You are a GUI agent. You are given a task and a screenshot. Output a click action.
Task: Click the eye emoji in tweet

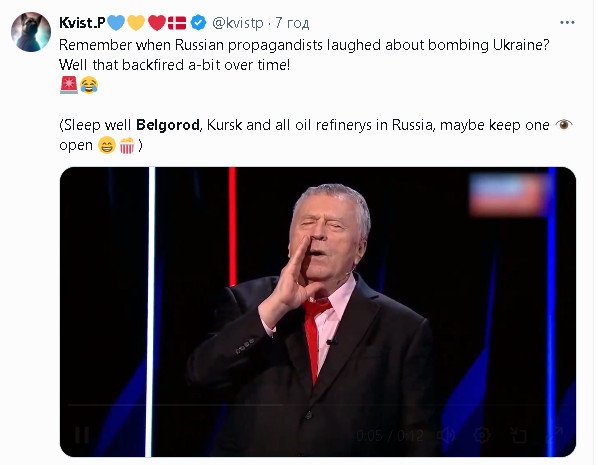(563, 125)
